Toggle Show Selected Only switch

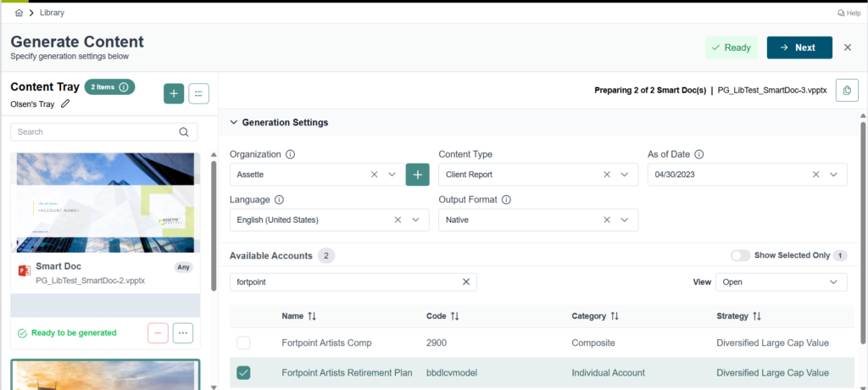tap(740, 255)
